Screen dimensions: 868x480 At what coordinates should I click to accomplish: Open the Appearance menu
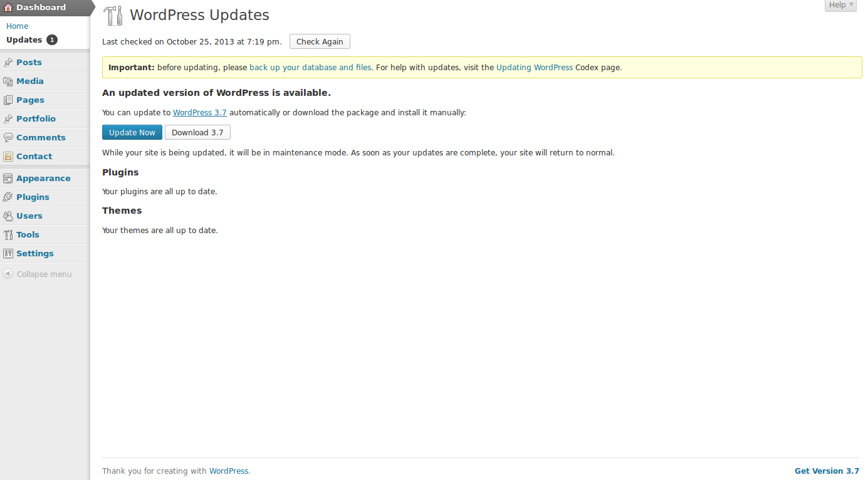[45, 179]
